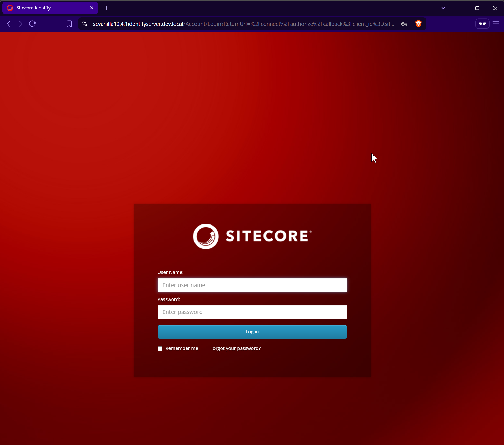Viewport: 504px width, 445px height.
Task: Open a new browser tab
Action: (106, 8)
